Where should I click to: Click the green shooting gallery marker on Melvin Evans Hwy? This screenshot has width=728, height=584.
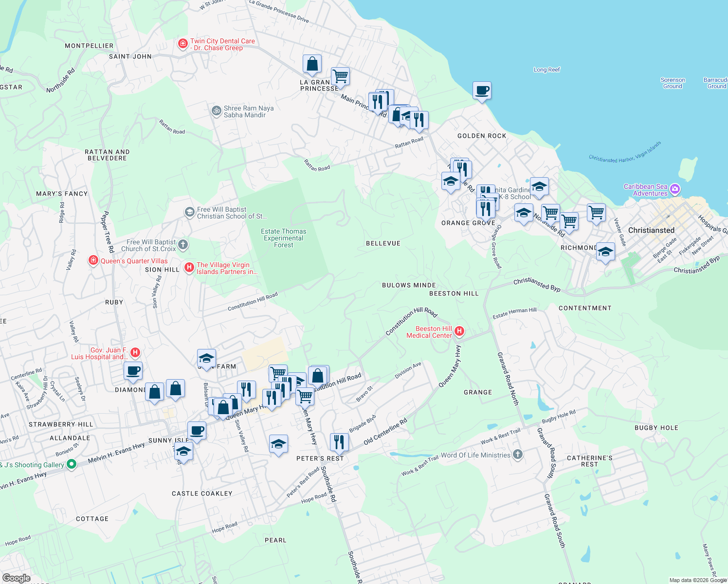pyautogui.click(x=71, y=465)
